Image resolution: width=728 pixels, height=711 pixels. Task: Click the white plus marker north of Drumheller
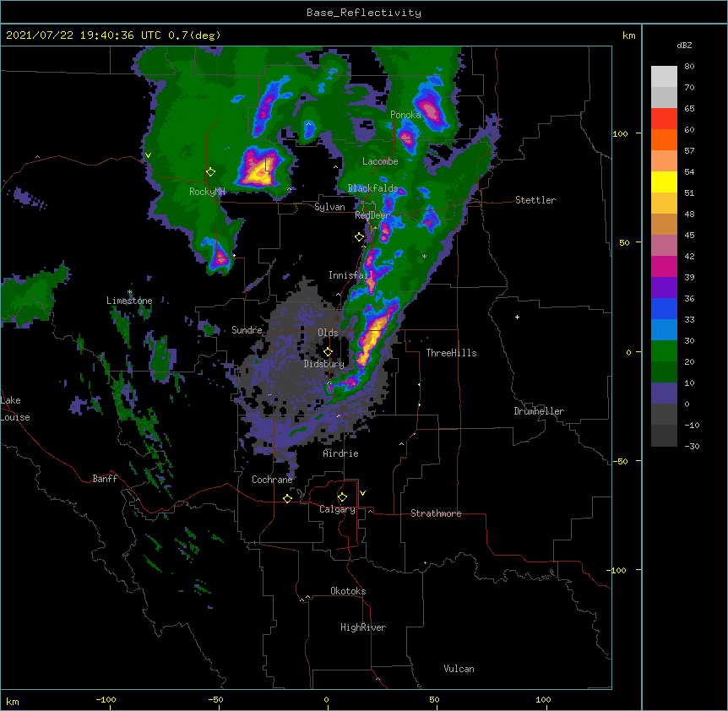(517, 317)
